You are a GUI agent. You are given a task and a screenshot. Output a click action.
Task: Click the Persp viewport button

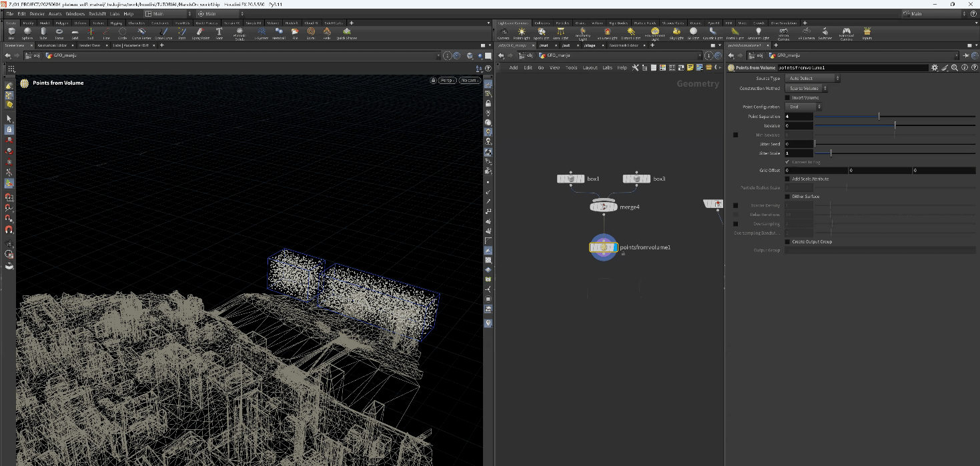coord(446,81)
